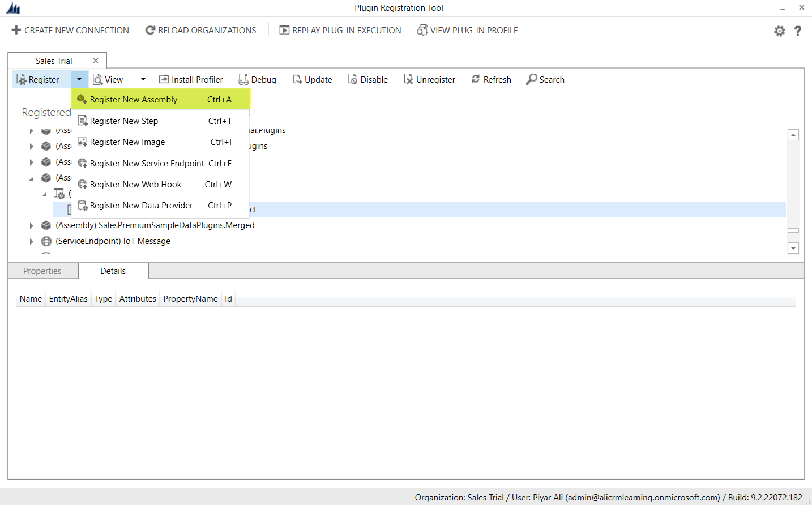Click the Update toolbar icon
Screen dimensions: 812x505
(x=297, y=79)
